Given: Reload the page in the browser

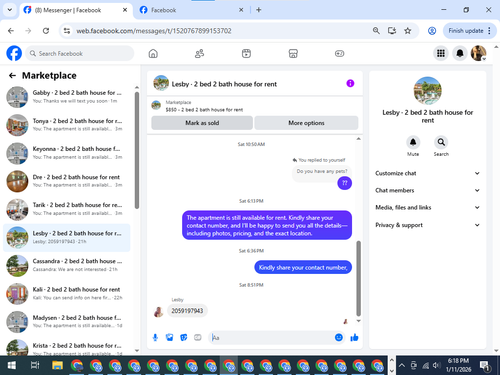Looking at the screenshot, I should 46,31.
